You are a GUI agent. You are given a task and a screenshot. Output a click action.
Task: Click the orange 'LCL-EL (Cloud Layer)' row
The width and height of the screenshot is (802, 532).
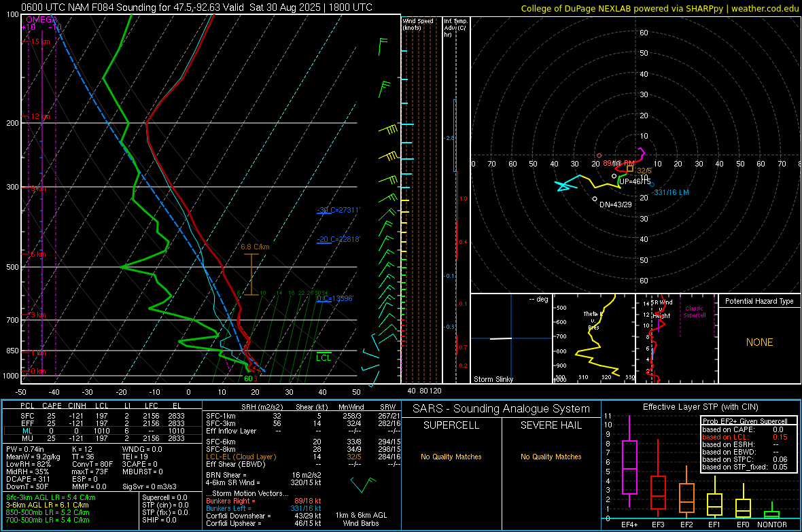click(x=241, y=457)
